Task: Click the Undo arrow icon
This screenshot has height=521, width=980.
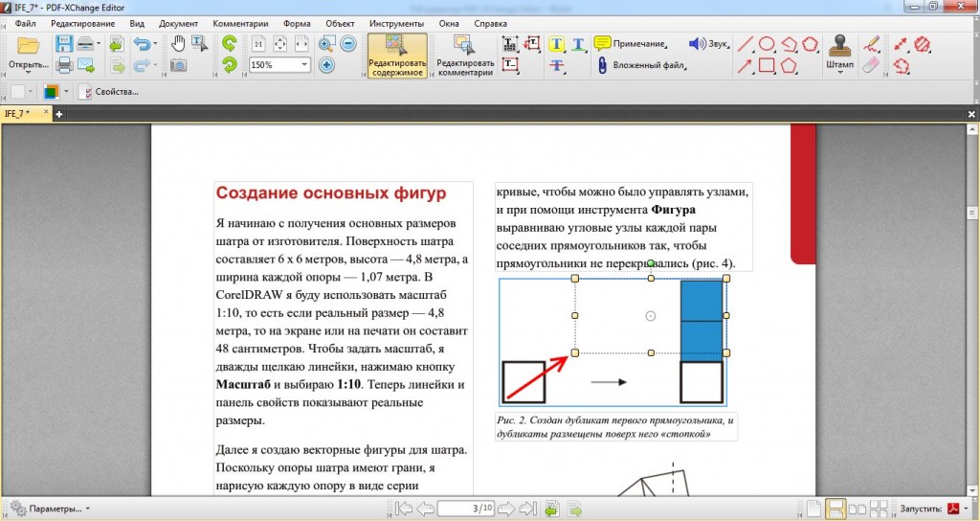Action: (142, 44)
